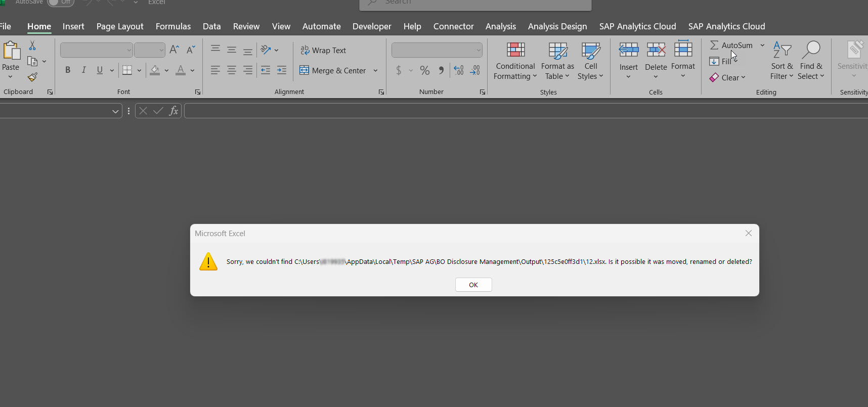Apply accounting dollar format
868x407 pixels.
[399, 70]
